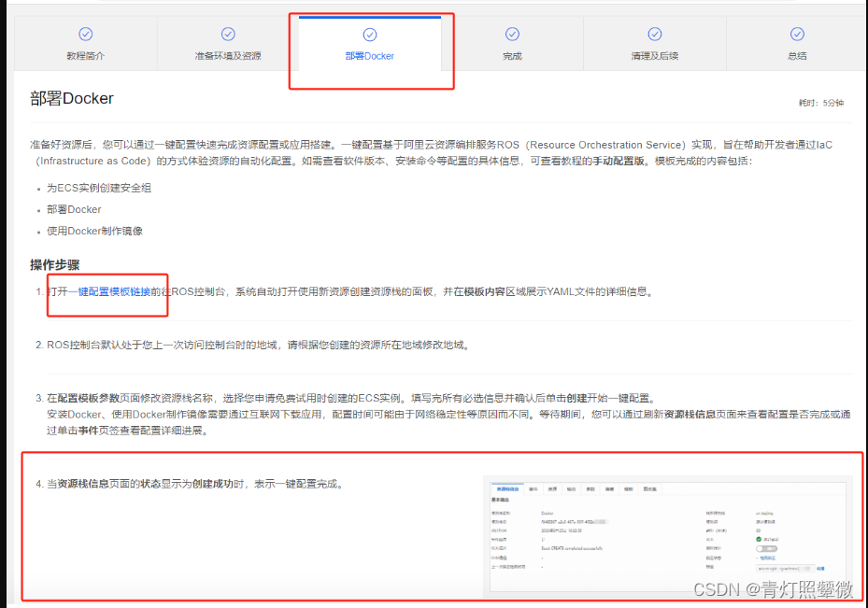Click step 2 text about ROS控制台 region
The image size is (868, 608).
pyautogui.click(x=259, y=346)
